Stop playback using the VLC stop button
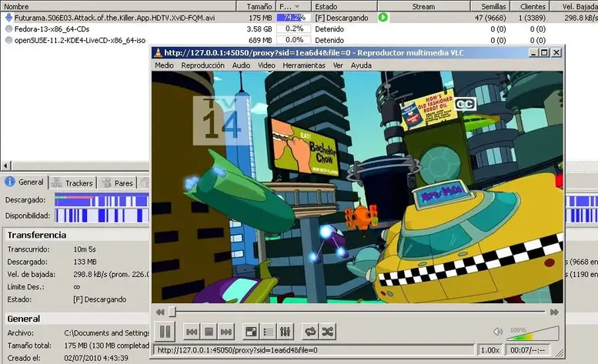 click(209, 332)
